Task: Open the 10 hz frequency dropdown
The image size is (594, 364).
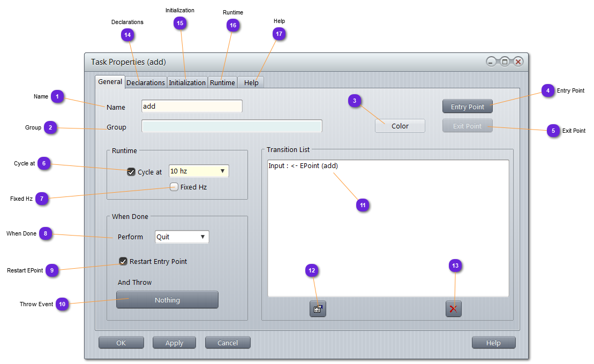Action: (199, 171)
